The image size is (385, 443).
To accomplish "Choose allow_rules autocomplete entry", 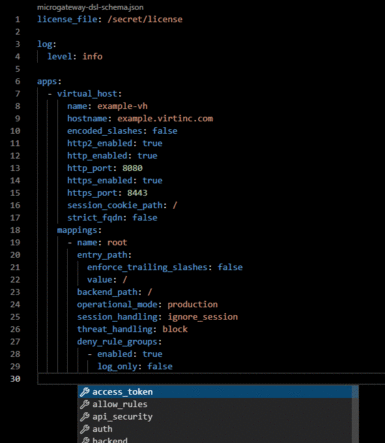I will pyautogui.click(x=218, y=404).
